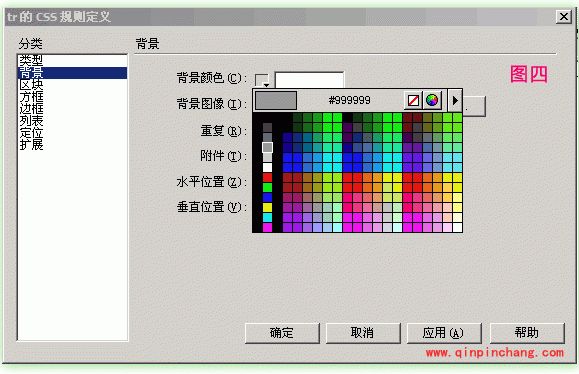
Task: Select 定位 in the 分类 list
Action: (x=72, y=132)
